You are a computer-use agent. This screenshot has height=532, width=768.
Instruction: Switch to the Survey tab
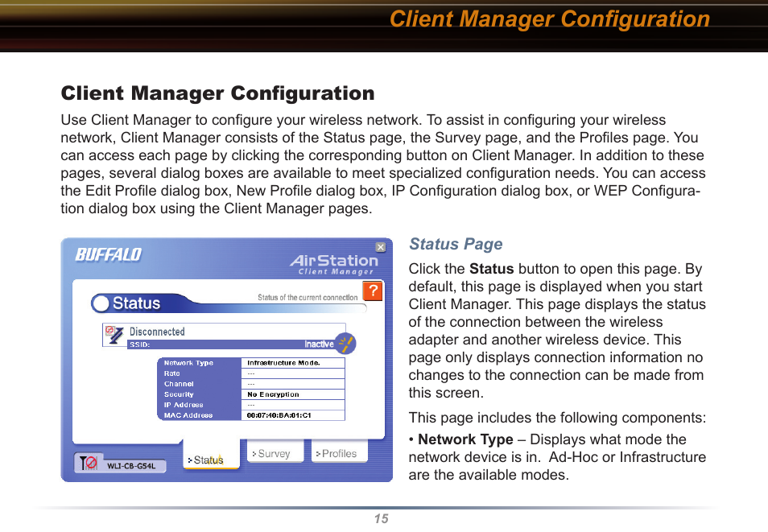coord(275,451)
